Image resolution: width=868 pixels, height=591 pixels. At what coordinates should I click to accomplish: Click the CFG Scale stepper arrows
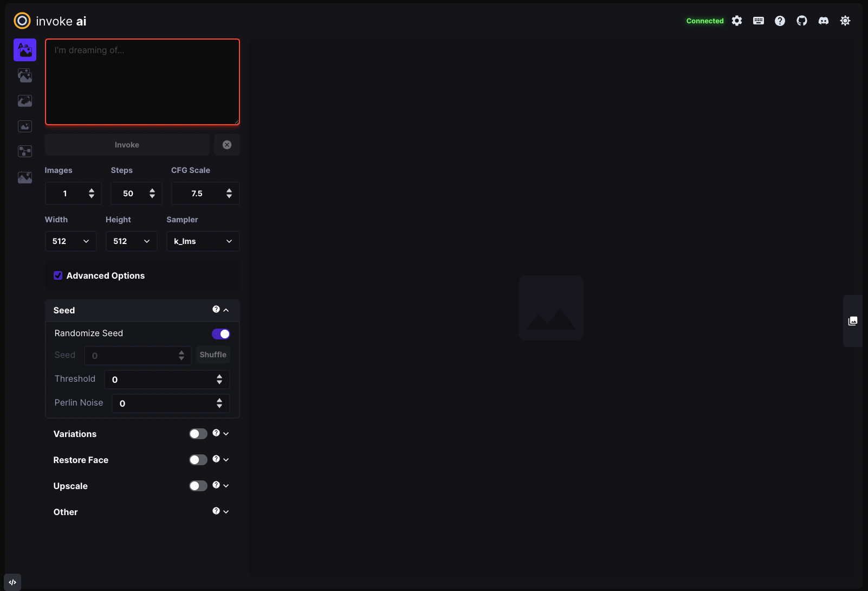click(229, 193)
